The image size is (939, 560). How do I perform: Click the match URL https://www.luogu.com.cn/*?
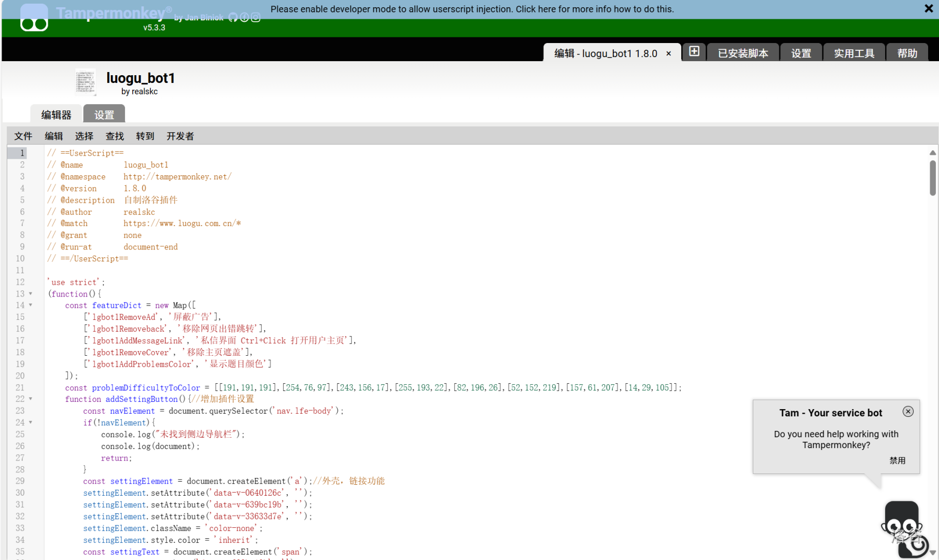182,223
